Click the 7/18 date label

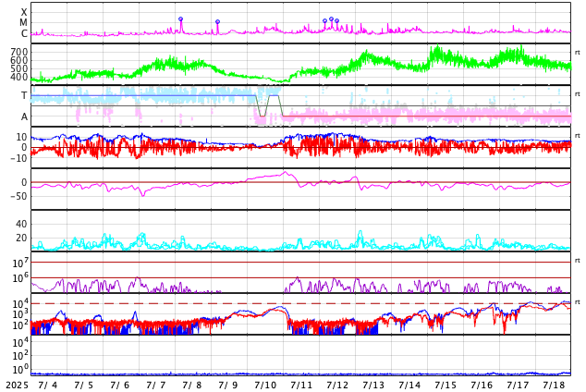click(x=554, y=386)
